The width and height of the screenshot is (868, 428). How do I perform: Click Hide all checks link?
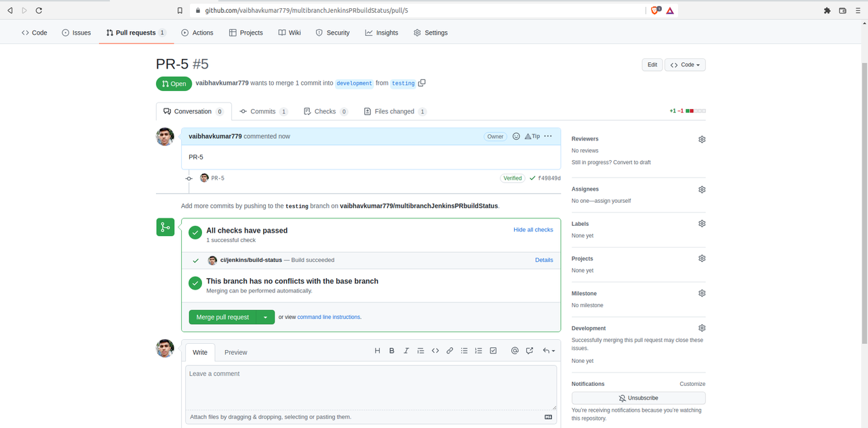(533, 230)
